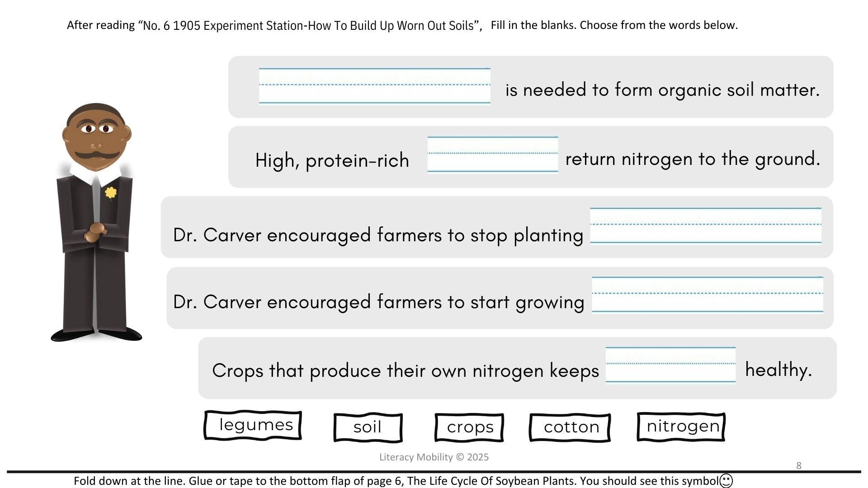Click 'is needed to form organic soil matter' text
868x488 pixels.
[x=662, y=90]
